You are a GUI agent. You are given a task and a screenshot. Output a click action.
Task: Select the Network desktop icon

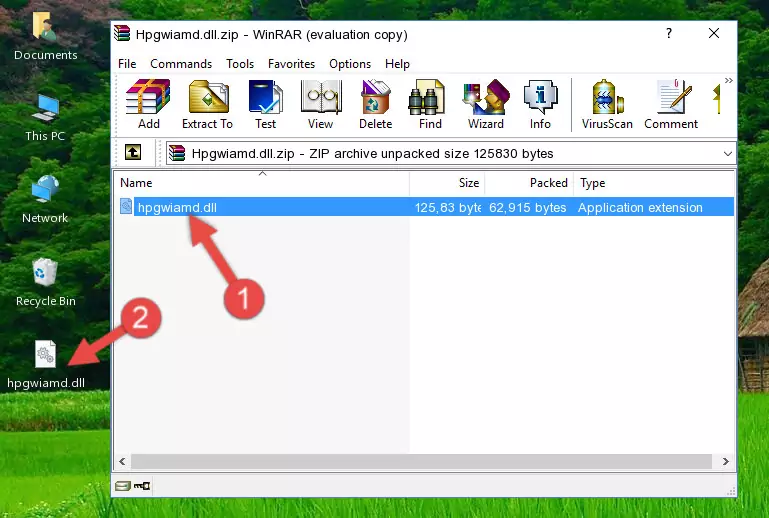click(45, 199)
